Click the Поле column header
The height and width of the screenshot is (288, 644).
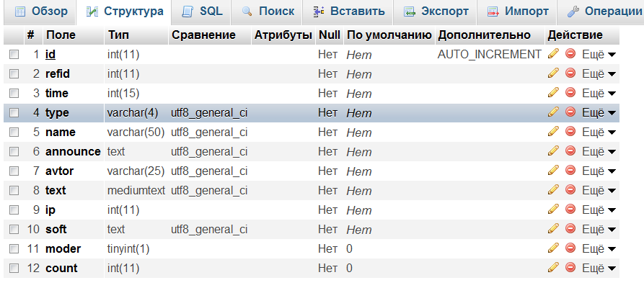click(x=60, y=35)
